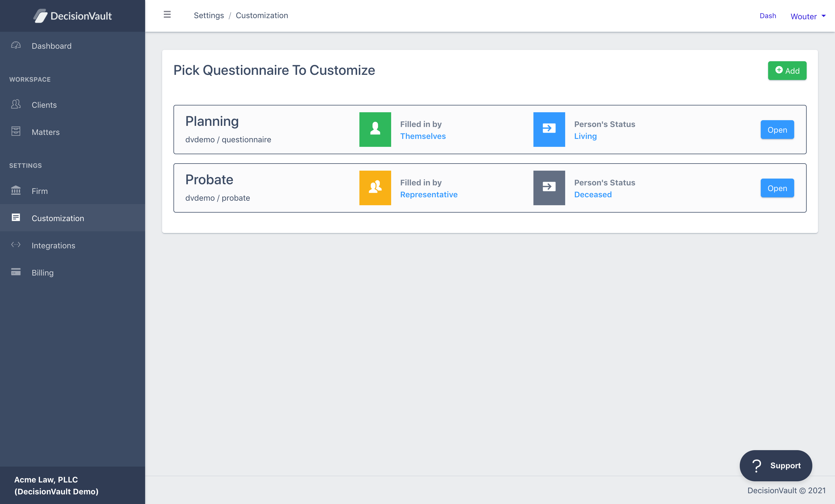Image resolution: width=835 pixels, height=504 pixels.
Task: Click the Dash link in header
Action: click(767, 16)
